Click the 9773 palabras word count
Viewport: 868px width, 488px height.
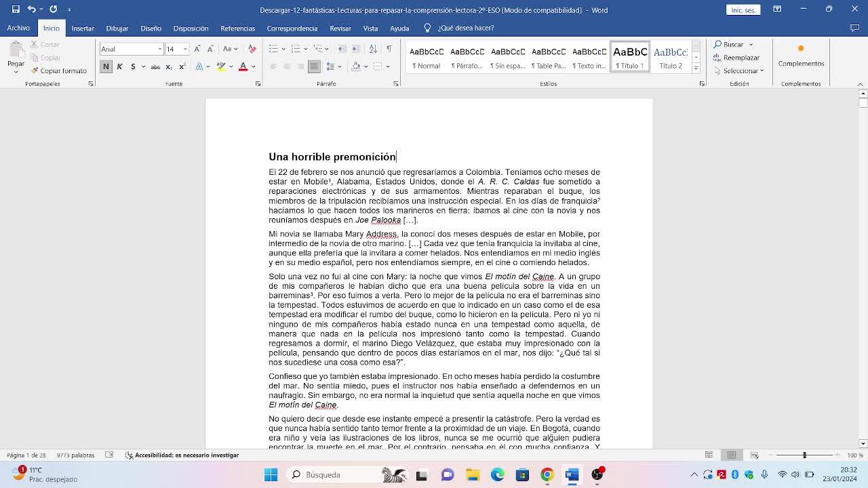pos(75,455)
